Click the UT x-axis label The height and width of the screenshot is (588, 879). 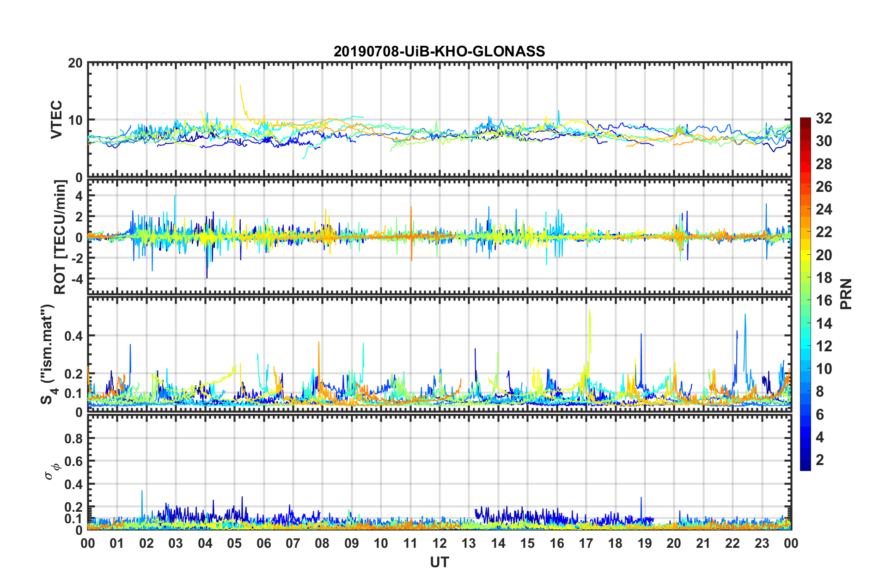(439, 562)
